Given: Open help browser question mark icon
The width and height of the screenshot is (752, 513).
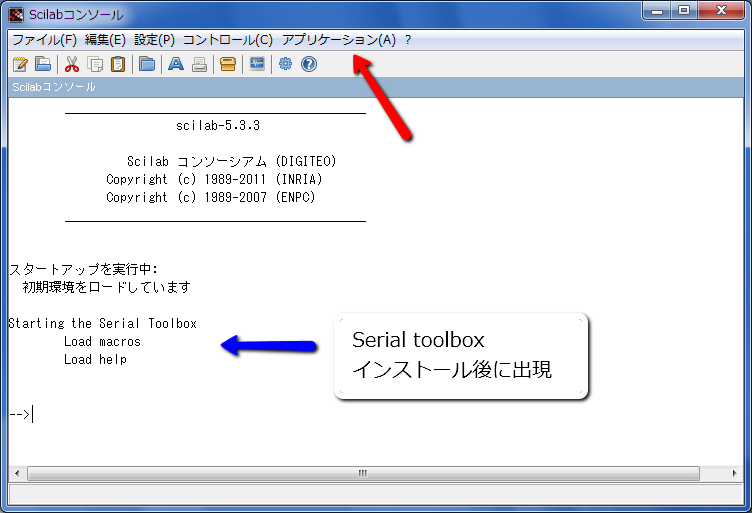Looking at the screenshot, I should coord(309,64).
